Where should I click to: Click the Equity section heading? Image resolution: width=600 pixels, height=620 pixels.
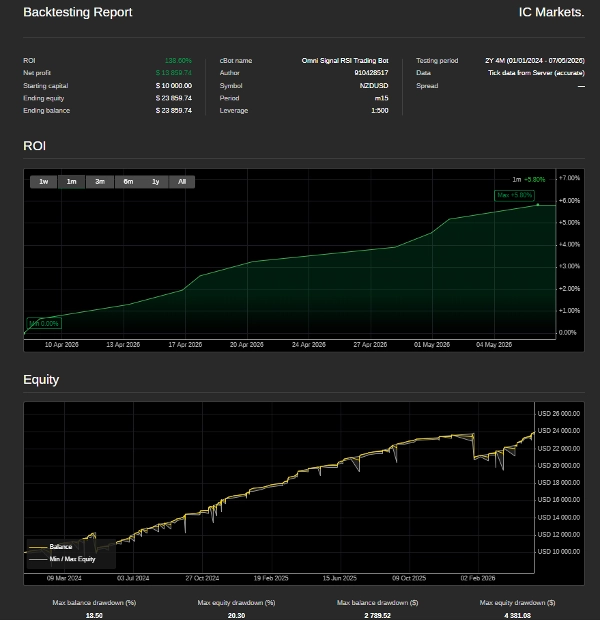tap(41, 380)
